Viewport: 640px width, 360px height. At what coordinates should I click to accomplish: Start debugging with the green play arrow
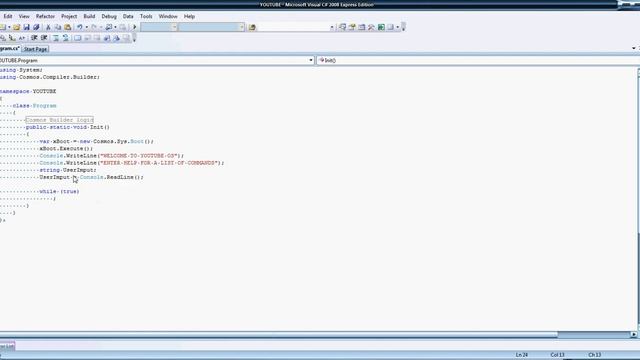[134, 27]
